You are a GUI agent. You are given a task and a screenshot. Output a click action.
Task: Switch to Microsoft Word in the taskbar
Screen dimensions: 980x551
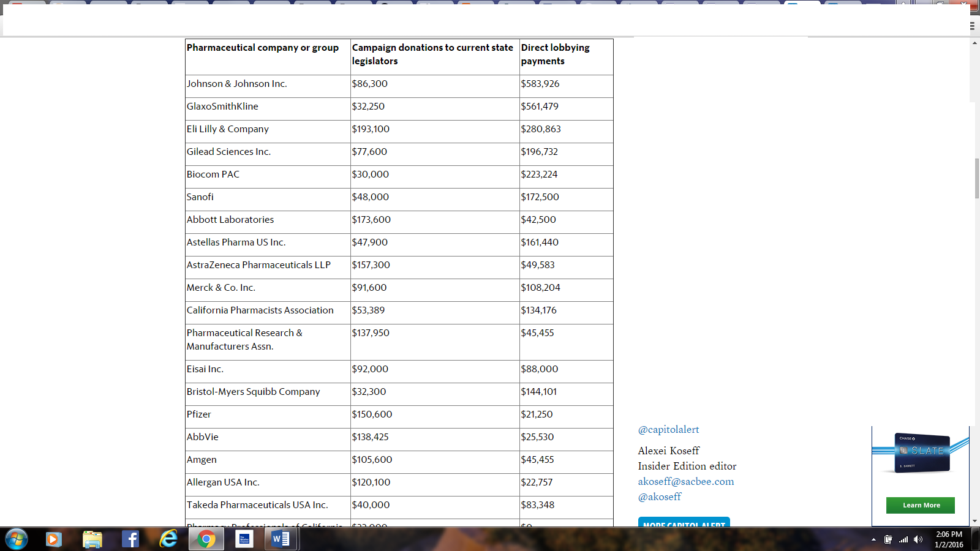pos(281,539)
